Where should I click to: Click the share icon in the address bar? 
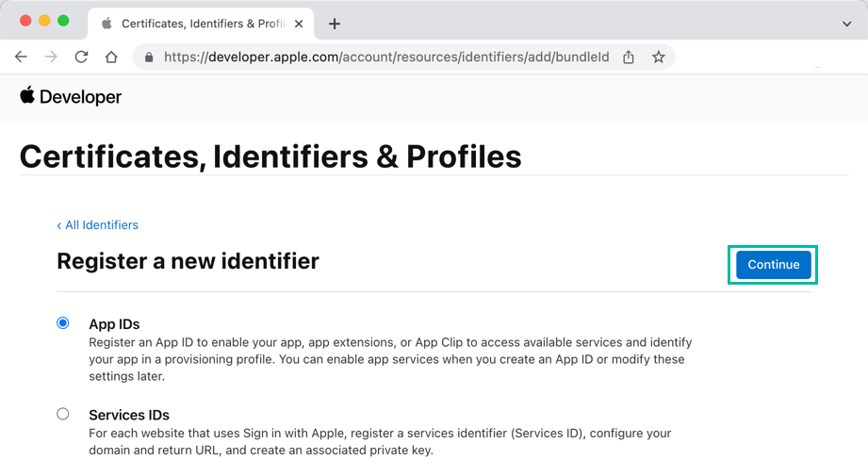tap(629, 57)
